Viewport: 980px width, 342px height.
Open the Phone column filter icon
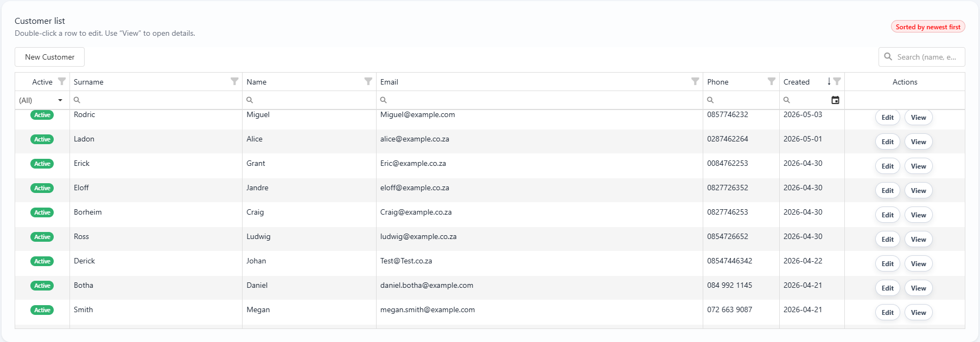point(772,81)
